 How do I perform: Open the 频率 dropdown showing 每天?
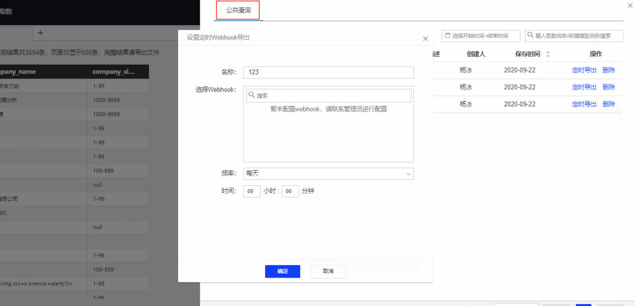click(328, 173)
